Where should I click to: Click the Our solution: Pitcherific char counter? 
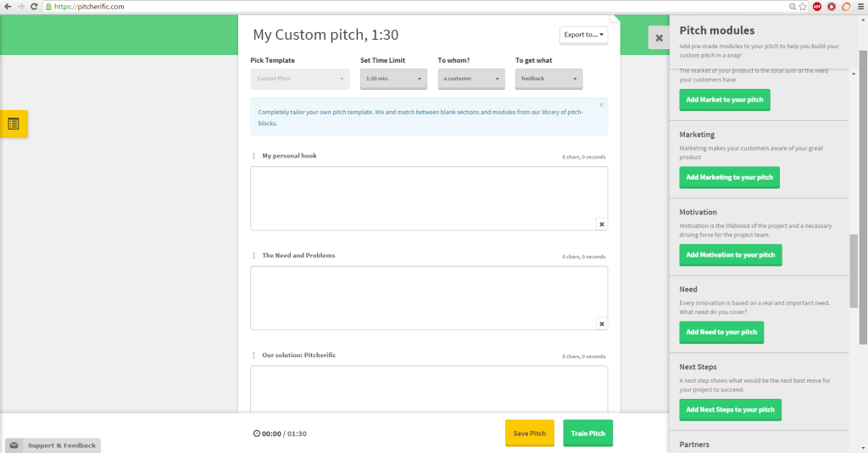pos(583,356)
